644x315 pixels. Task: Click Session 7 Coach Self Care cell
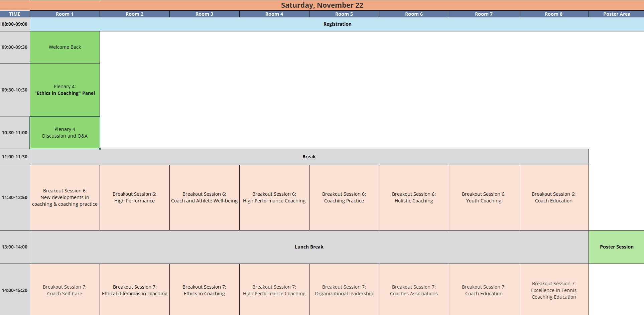tap(65, 290)
